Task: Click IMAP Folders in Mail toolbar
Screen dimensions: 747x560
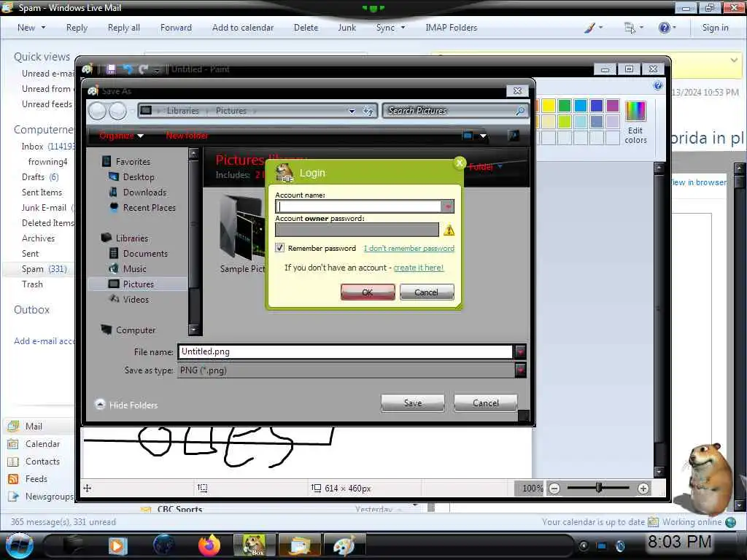Action: coord(451,28)
